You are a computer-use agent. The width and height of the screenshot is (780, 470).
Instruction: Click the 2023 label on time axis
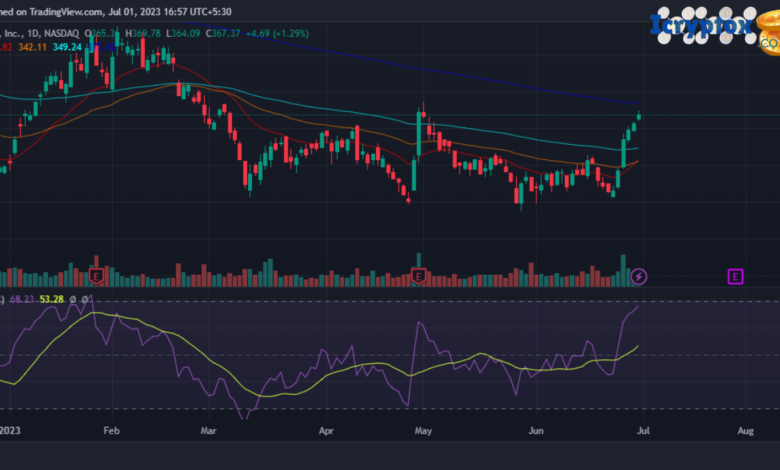10,430
